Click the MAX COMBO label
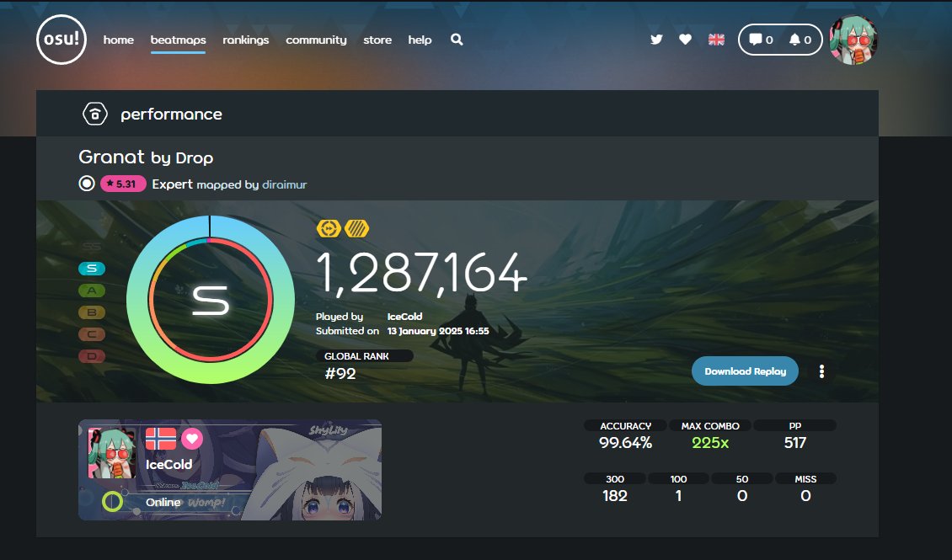Viewport: 952px width, 560px height. (710, 426)
